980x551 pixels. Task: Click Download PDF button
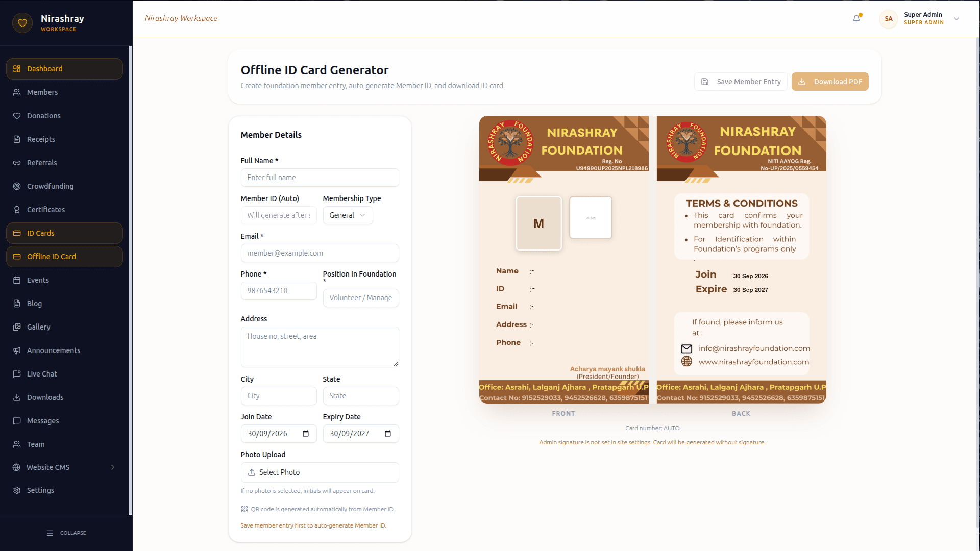click(830, 82)
